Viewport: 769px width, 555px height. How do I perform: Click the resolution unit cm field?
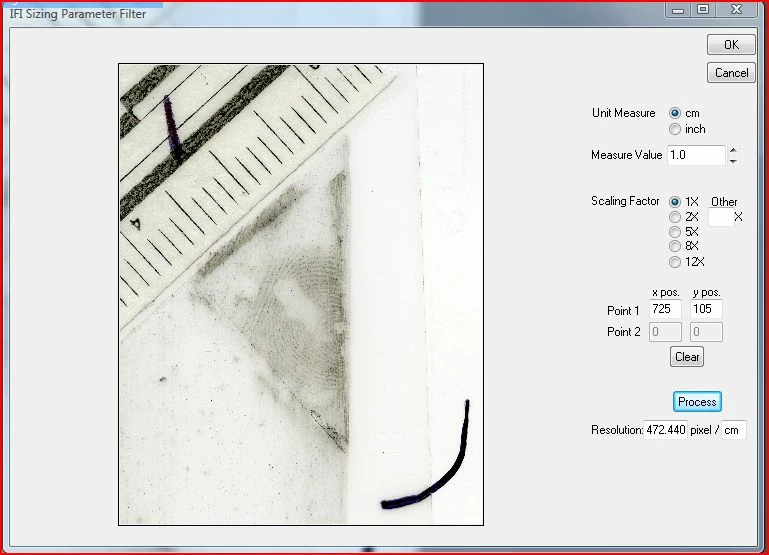pos(734,430)
